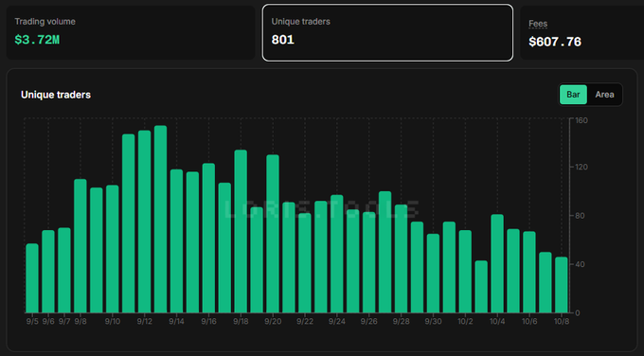Click the 801 unique traders value
This screenshot has height=356, width=644.
tap(282, 40)
